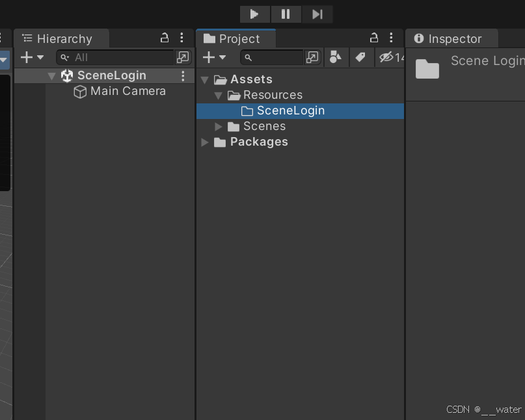Collapse the Assets folder
The width and height of the screenshot is (525, 420).
click(x=204, y=80)
